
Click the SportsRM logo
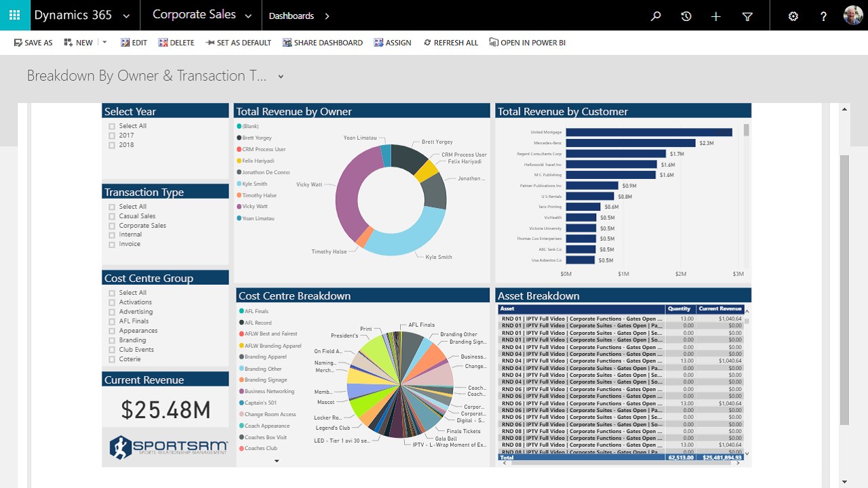coord(168,447)
